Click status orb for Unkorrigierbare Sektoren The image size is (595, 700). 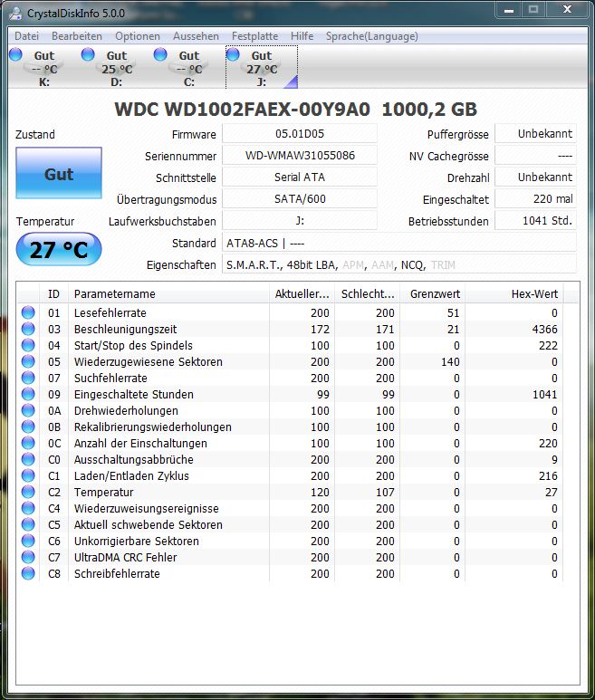pos(28,541)
